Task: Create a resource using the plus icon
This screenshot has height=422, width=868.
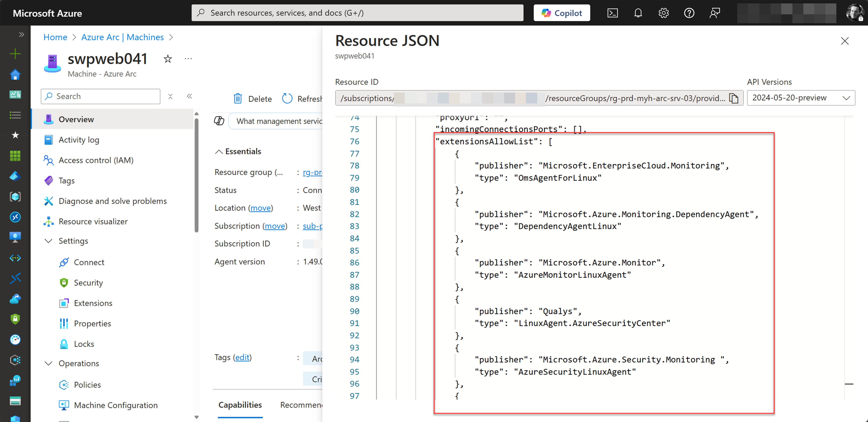Action: pyautogui.click(x=15, y=53)
